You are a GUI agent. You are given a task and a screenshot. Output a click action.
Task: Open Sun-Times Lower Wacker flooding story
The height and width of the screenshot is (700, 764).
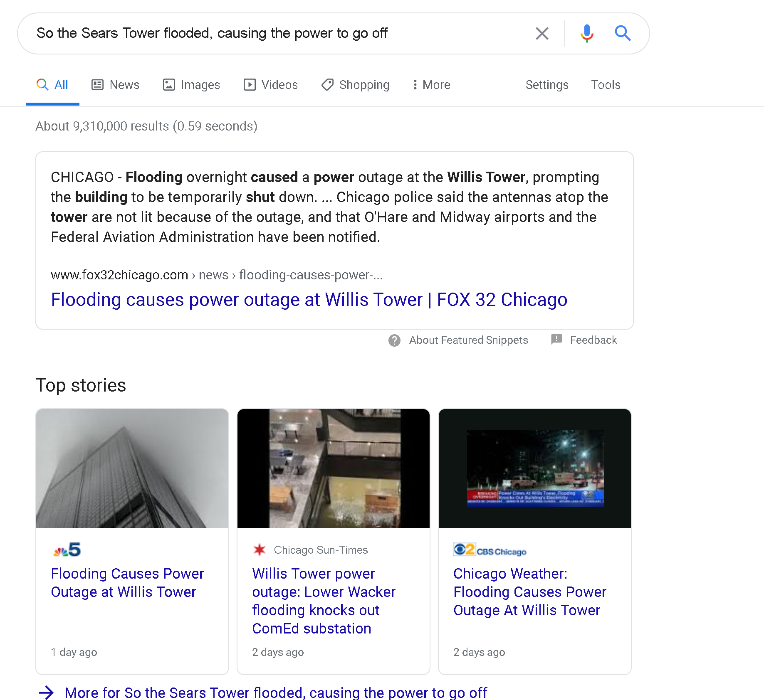[324, 601]
